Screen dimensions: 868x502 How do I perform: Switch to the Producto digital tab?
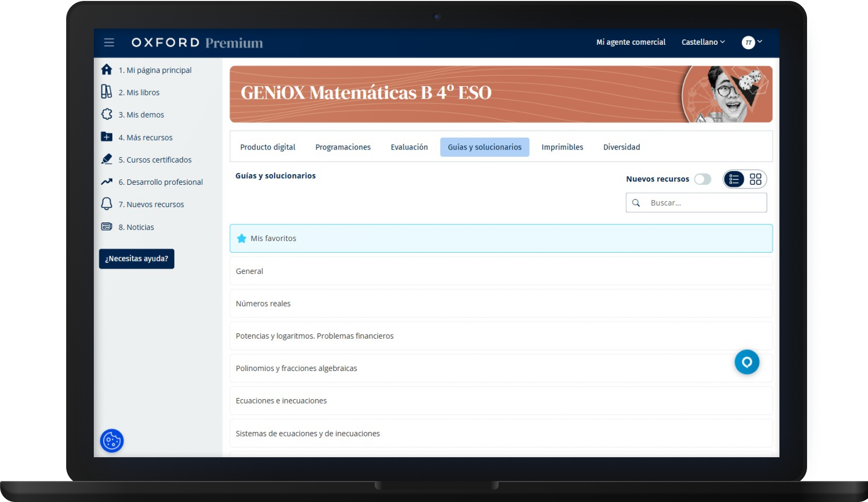pyautogui.click(x=268, y=147)
